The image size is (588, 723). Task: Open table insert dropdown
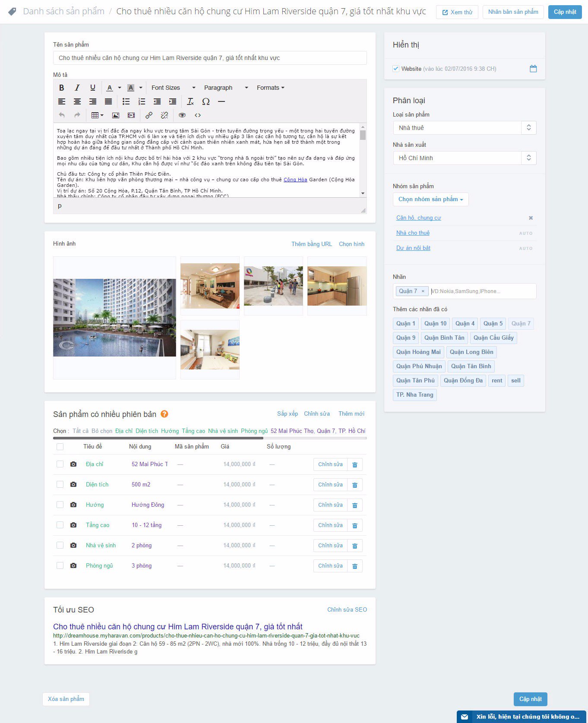[98, 115]
